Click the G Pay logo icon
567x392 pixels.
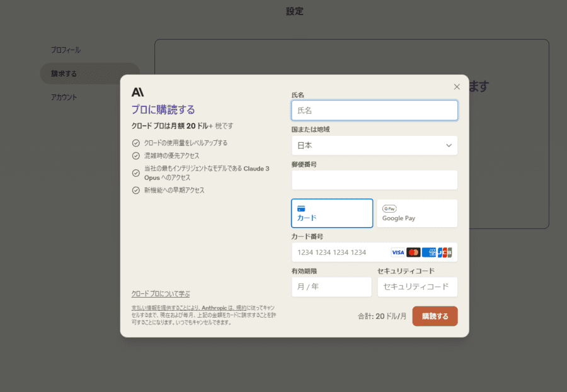point(389,208)
